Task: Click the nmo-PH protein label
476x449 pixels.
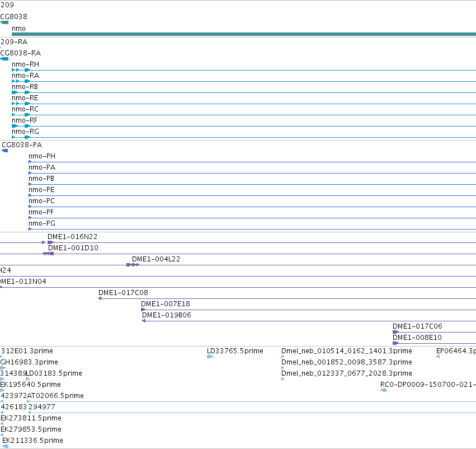Action: pyautogui.click(x=42, y=156)
